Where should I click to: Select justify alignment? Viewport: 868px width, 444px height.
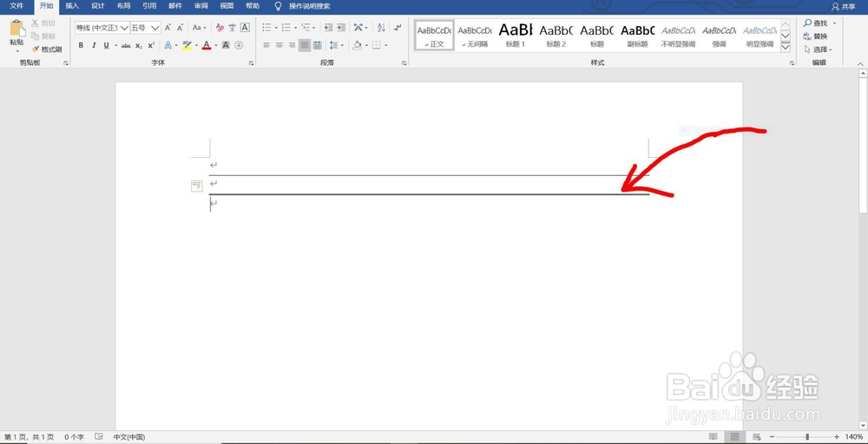305,45
